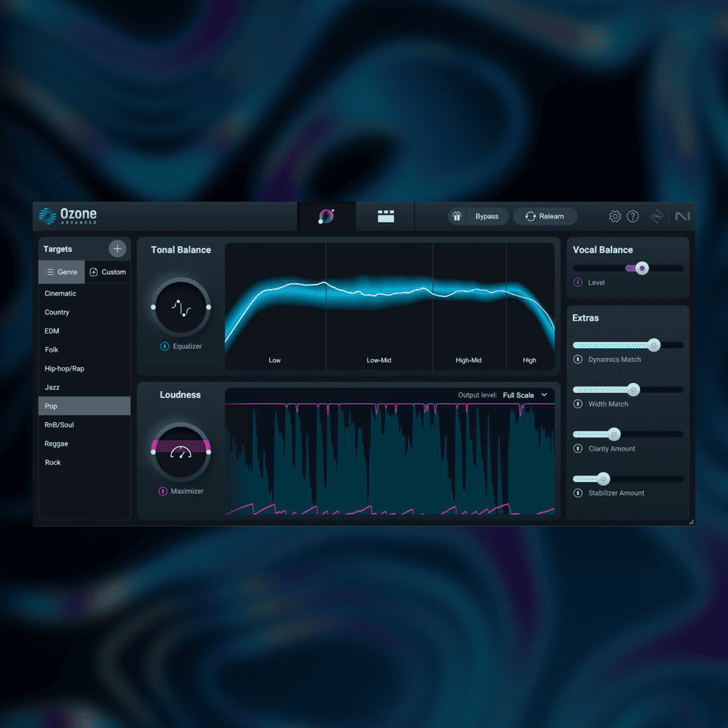This screenshot has height=728, width=728.
Task: Click the Width Match slider handle
Action: click(x=633, y=389)
